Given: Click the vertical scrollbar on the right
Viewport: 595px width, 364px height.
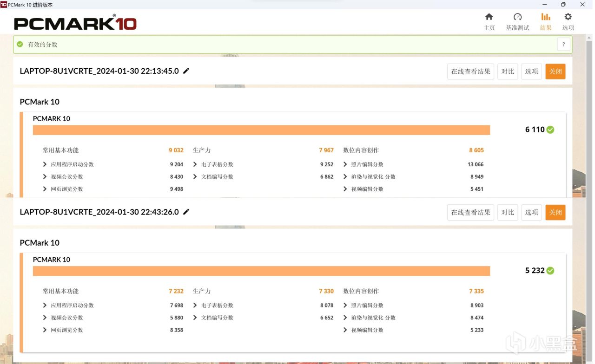Looking at the screenshot, I should (588, 200).
